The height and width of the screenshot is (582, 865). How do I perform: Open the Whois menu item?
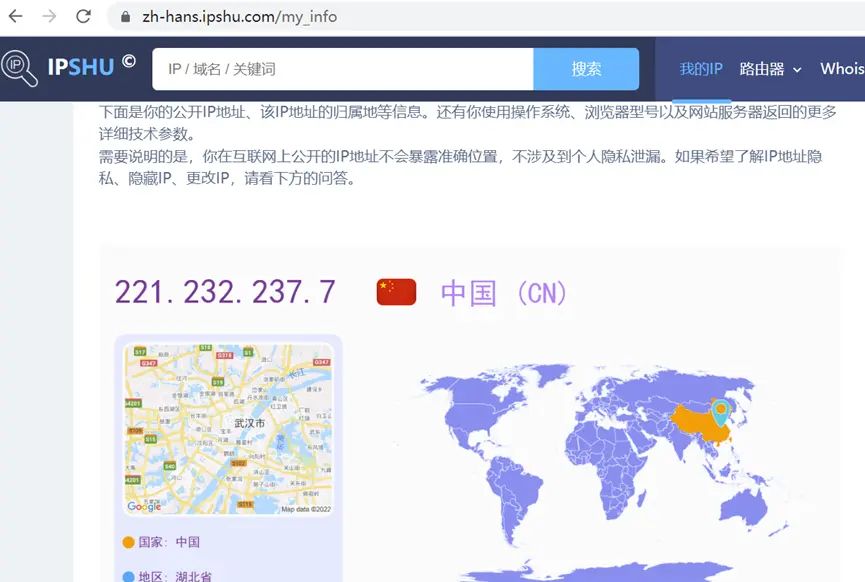(841, 69)
